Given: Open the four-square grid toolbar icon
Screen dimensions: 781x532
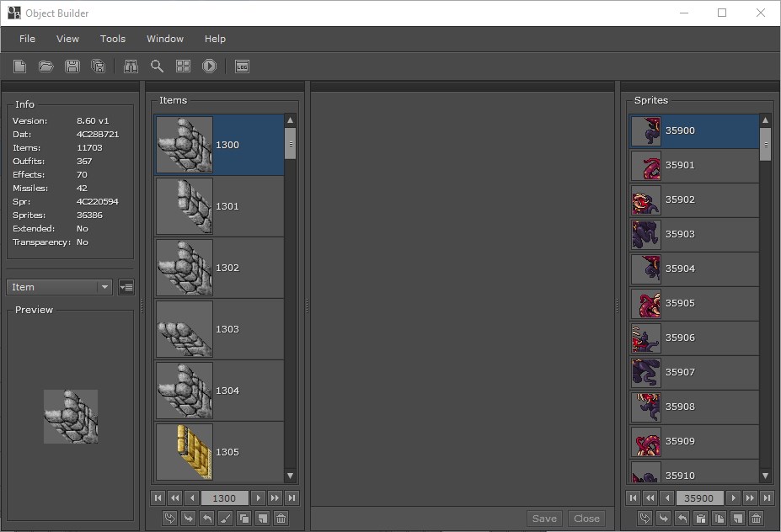Looking at the screenshot, I should pyautogui.click(x=184, y=66).
